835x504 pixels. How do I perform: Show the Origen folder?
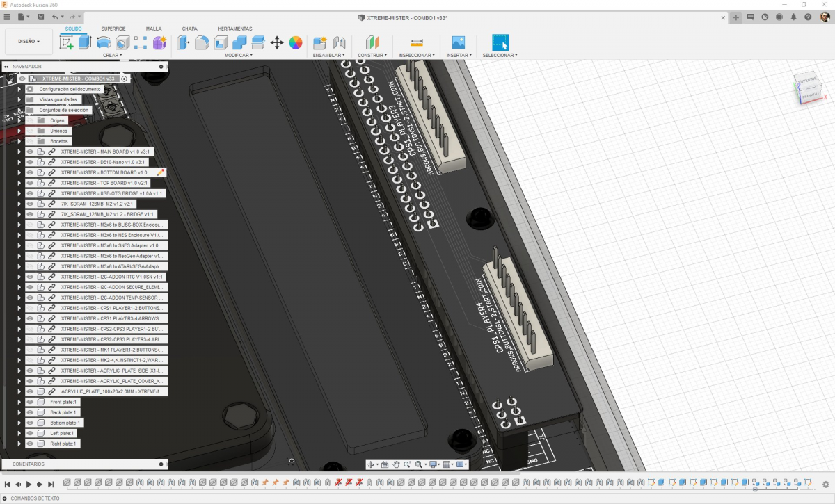(30, 120)
